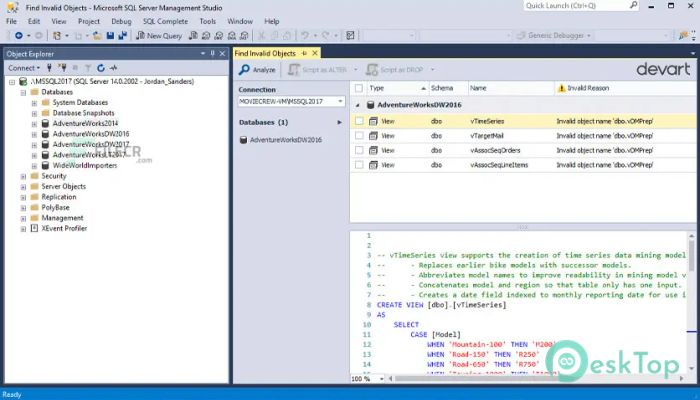Toggle the select-all checkbox in grid header
Screen dimensions: 700x400
point(358,88)
